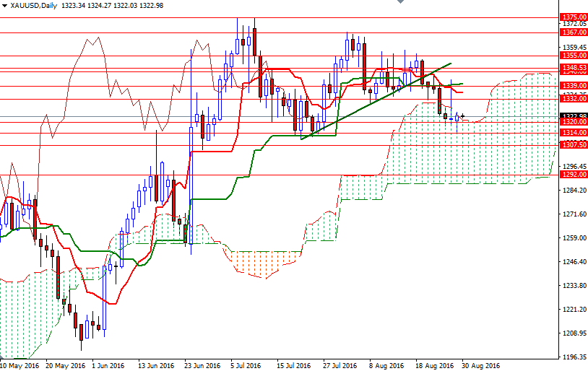The height and width of the screenshot is (371, 588).
Task: Click the 1246.40 price scale value
Action: pyautogui.click(x=574, y=261)
